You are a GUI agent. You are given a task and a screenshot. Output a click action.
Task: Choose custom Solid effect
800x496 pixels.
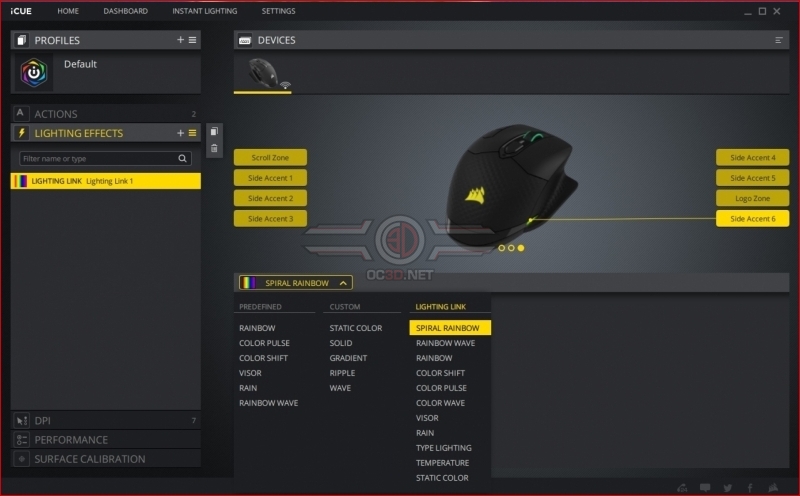pyautogui.click(x=341, y=343)
